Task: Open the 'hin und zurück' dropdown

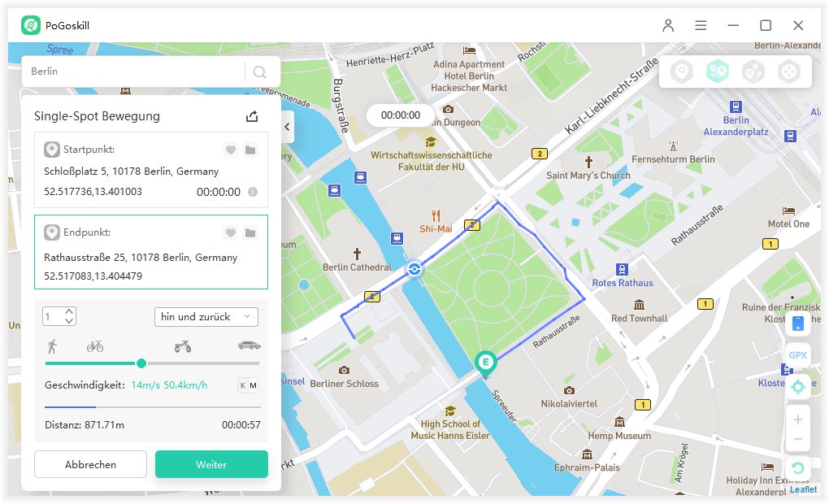Action: 206,317
